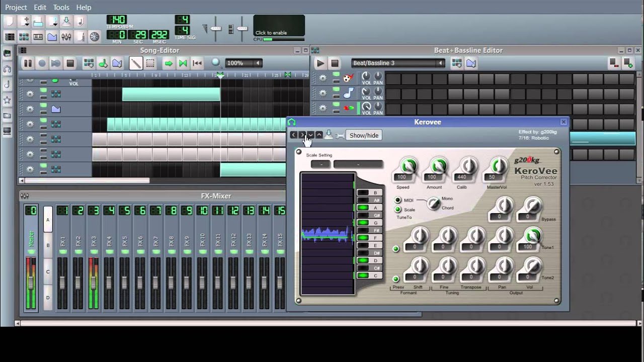
Task: Open My Samples sidebar headphones icon
Action: pyautogui.click(x=7, y=68)
